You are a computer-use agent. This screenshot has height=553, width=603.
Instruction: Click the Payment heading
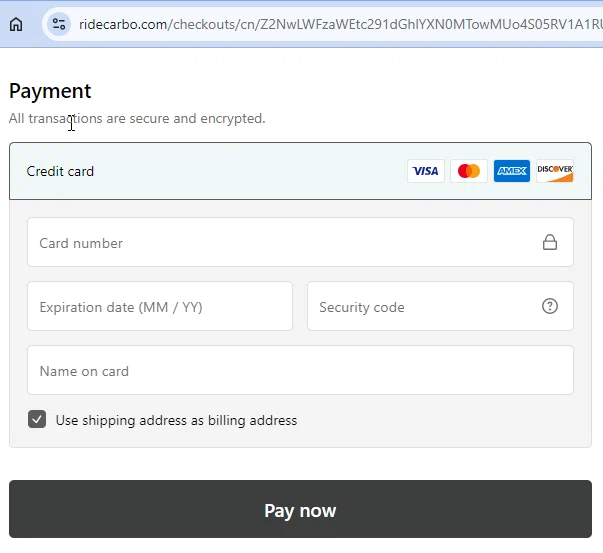click(50, 91)
